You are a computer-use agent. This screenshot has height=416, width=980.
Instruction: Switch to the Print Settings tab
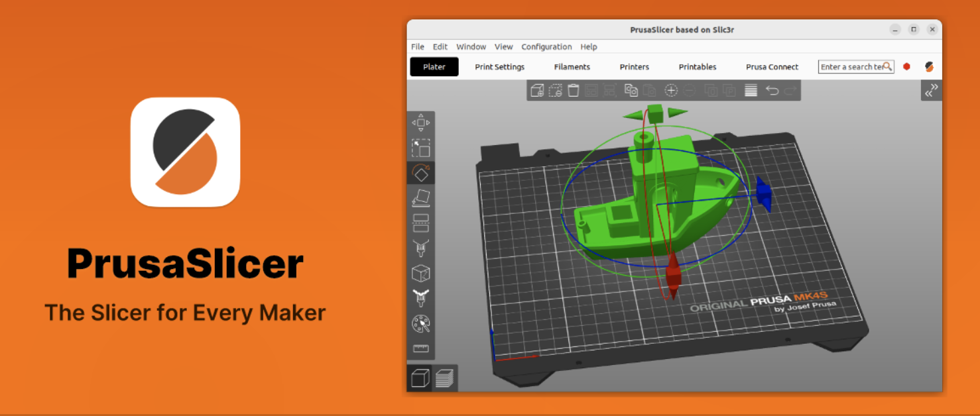[500, 67]
